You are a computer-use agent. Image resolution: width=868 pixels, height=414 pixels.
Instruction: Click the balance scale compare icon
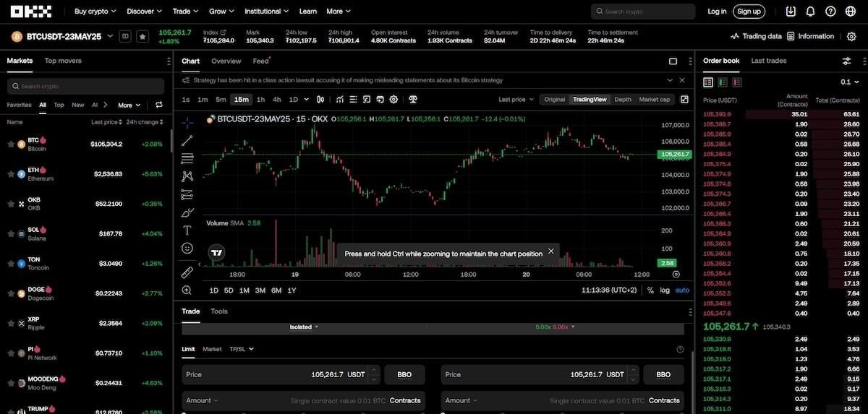click(413, 99)
